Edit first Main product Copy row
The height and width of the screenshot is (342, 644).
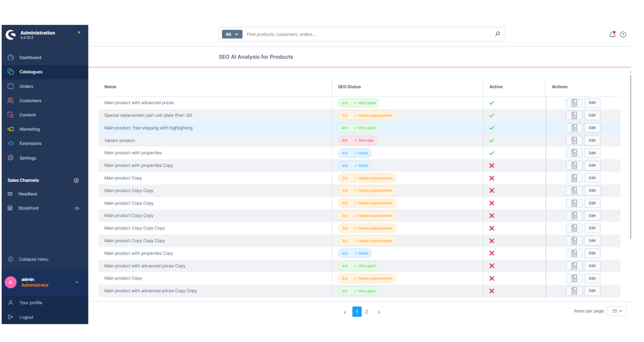pyautogui.click(x=592, y=178)
